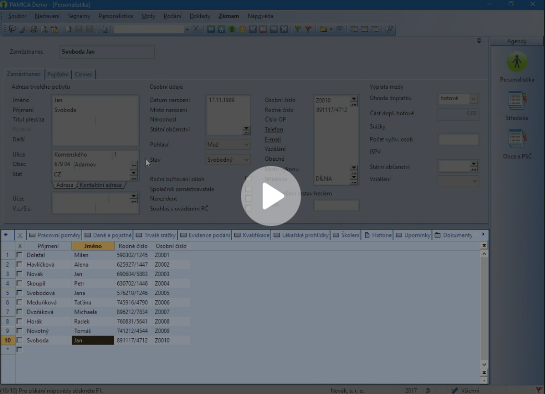Click the green filter funnel toolbar icon
545x394 pixels.
click(x=298, y=29)
